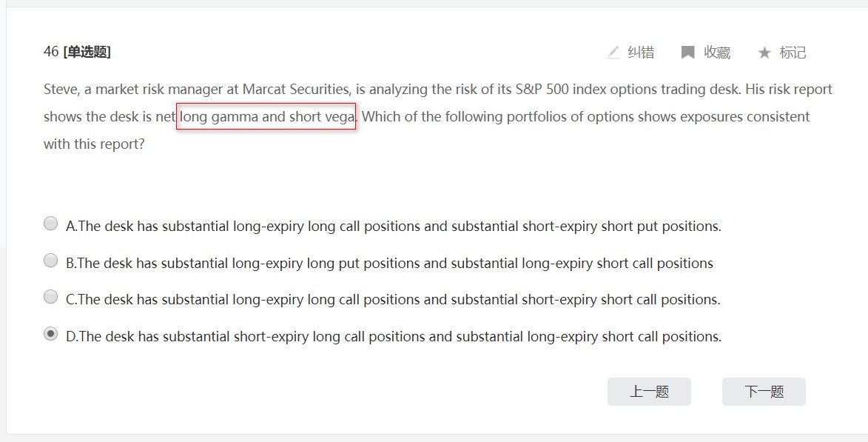Viewport: 868px width, 442px height.
Task: Go to previous question with 上一题
Action: pyautogui.click(x=650, y=392)
